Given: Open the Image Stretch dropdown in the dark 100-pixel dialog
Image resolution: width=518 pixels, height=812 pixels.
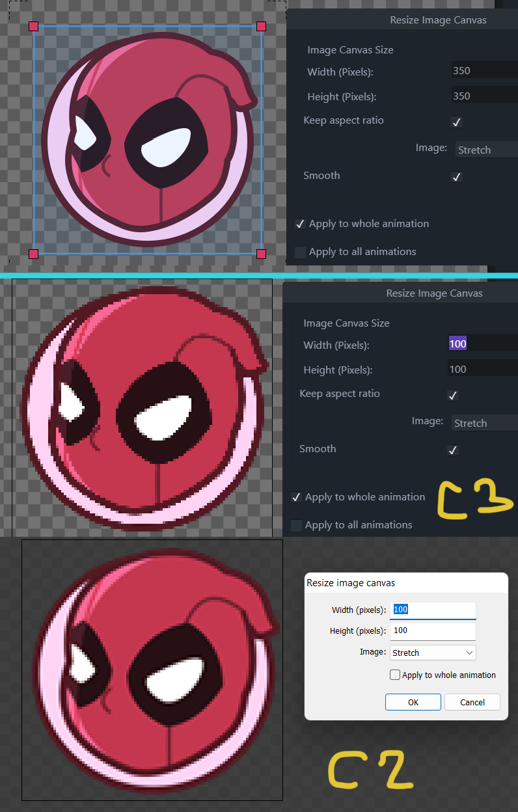Looking at the screenshot, I should tap(484, 423).
